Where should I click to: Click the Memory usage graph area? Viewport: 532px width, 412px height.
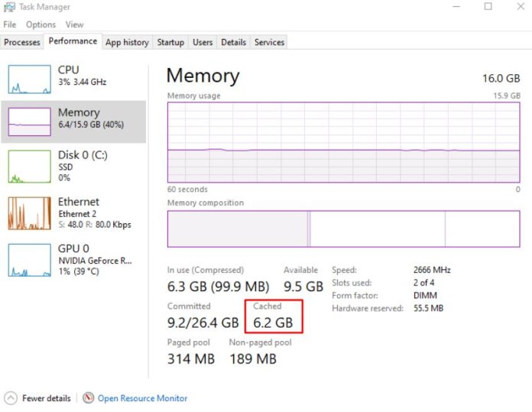343,141
